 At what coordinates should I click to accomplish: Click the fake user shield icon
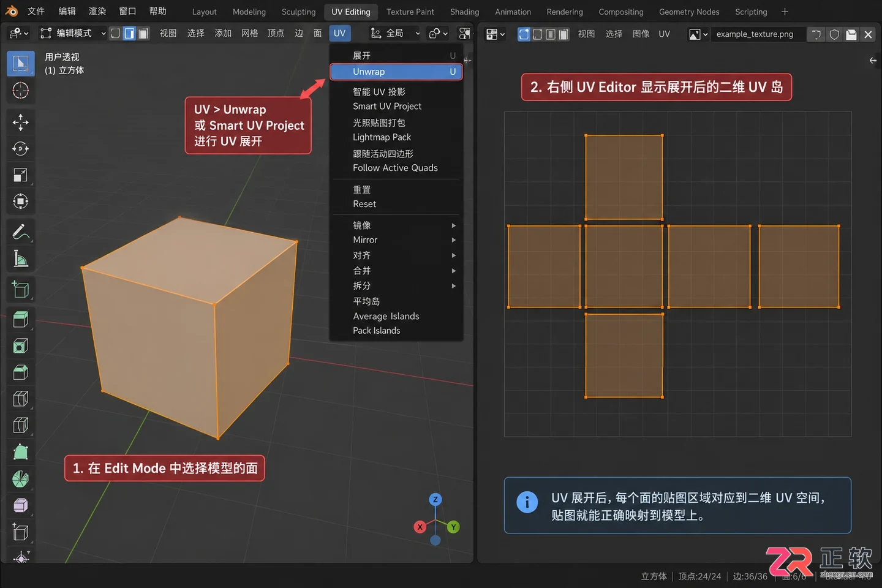point(834,34)
